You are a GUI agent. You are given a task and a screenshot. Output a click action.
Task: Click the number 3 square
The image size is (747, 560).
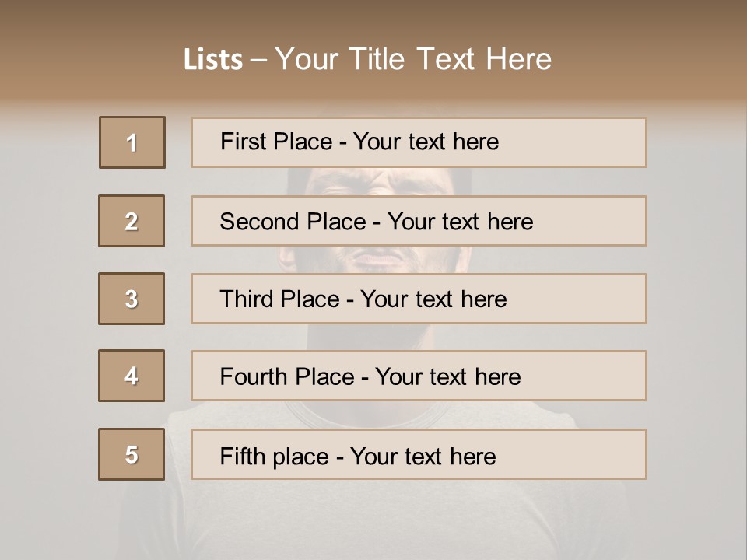tap(132, 299)
